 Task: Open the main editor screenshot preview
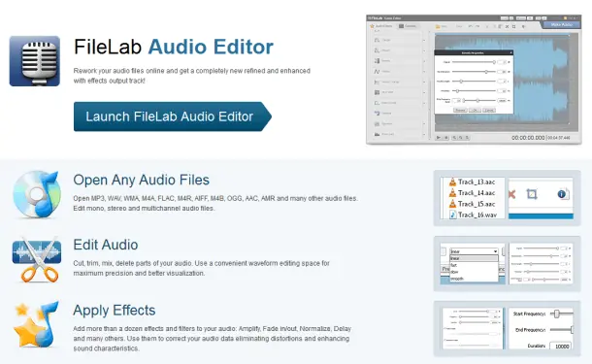[x=474, y=80]
